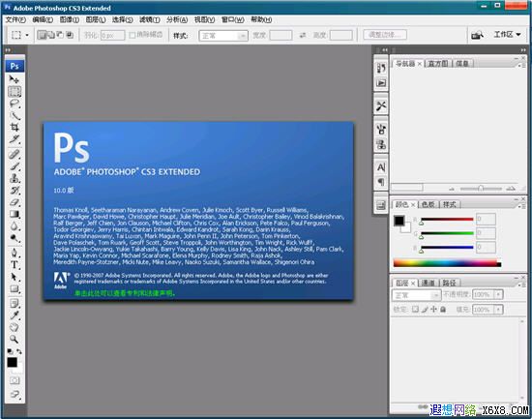Select the Hand tool

pos(15,327)
